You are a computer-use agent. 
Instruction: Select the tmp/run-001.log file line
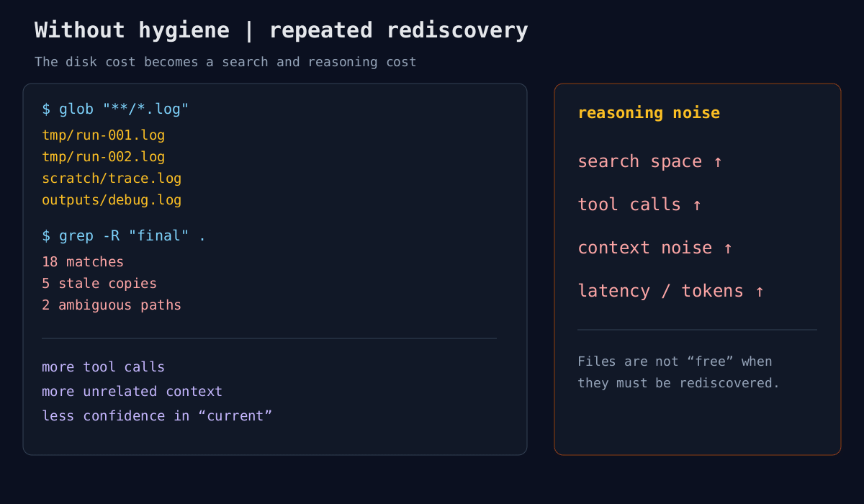coord(103,135)
